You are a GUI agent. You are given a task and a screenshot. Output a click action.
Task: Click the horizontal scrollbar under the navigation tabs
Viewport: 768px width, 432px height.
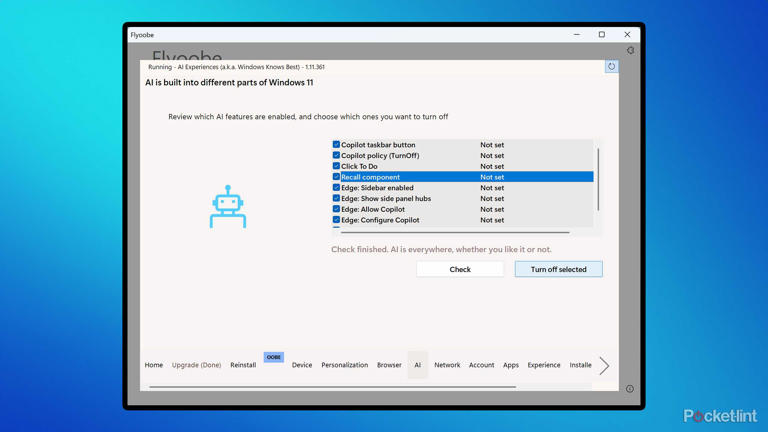pyautogui.click(x=332, y=387)
